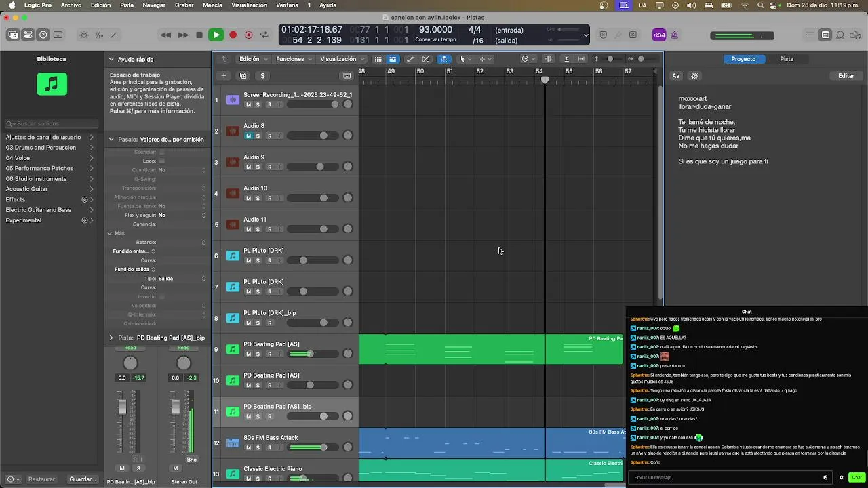Image resolution: width=868 pixels, height=488 pixels.
Task: Click the Guardar button in Library
Action: tap(83, 479)
